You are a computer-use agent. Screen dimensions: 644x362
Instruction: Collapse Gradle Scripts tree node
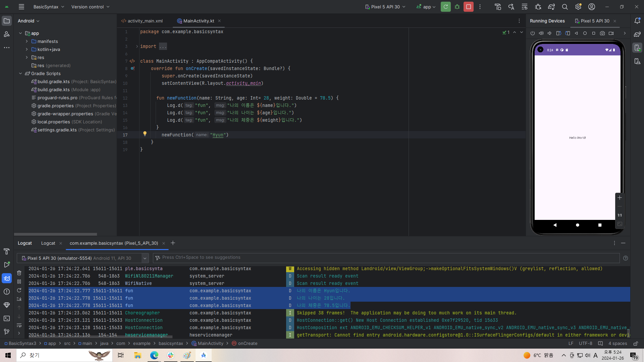[20, 73]
